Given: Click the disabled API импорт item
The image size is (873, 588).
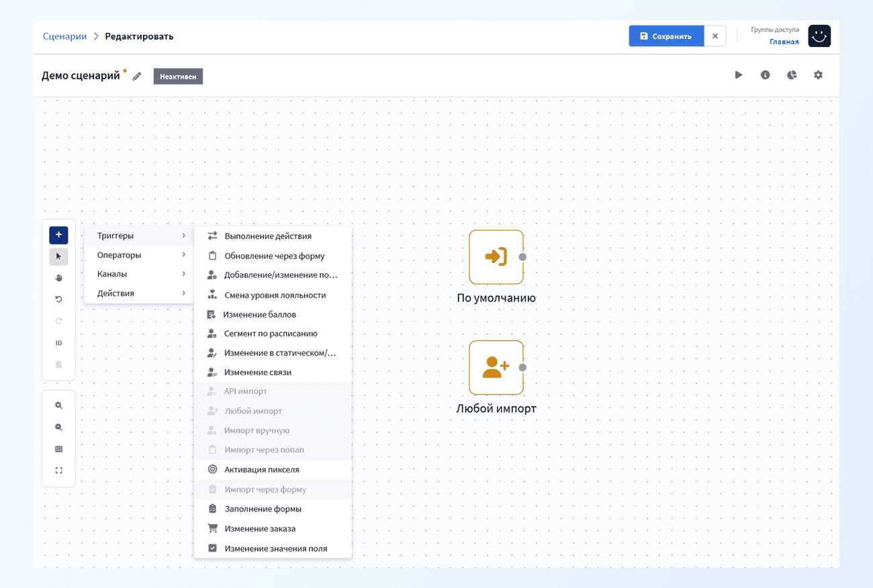Looking at the screenshot, I should (273, 391).
